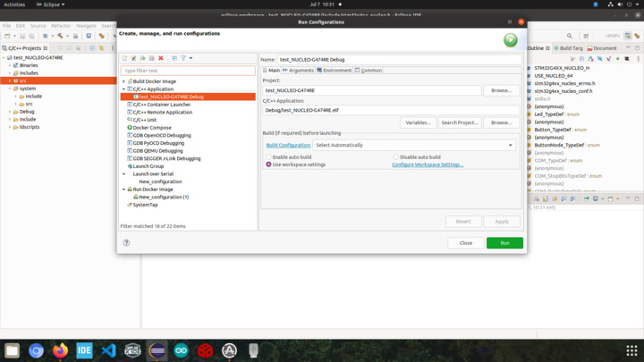
Task: Open Software Updater from the dock
Action: pyautogui.click(x=229, y=350)
